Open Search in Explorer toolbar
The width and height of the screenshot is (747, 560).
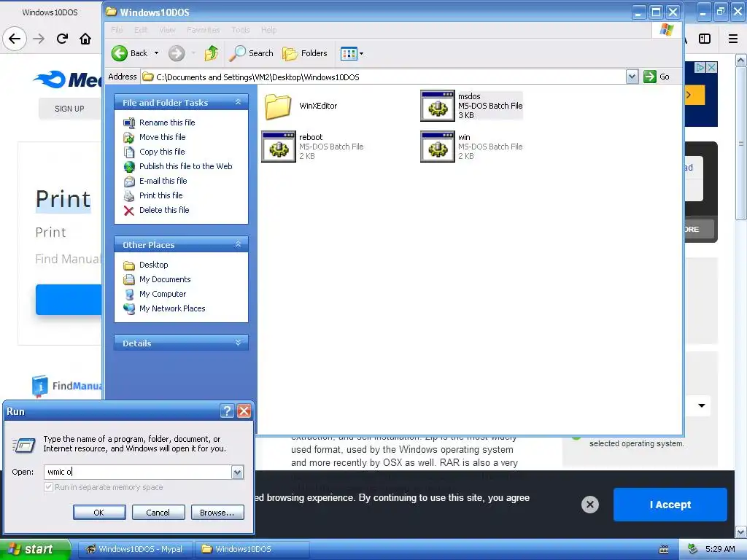(x=251, y=53)
